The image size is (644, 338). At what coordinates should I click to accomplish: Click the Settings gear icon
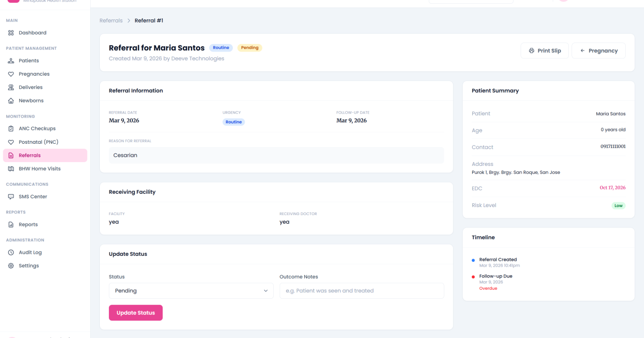coord(11,266)
